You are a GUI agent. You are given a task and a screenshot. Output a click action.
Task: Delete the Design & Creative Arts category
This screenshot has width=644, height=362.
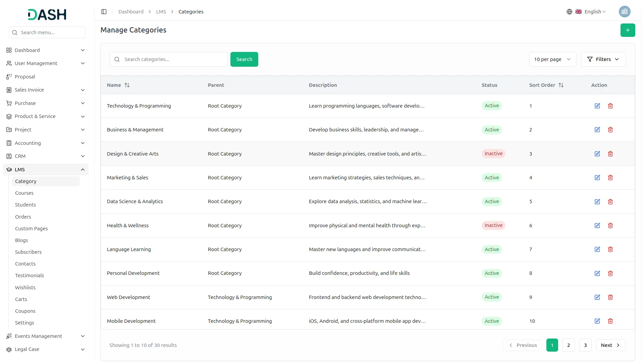610,154
